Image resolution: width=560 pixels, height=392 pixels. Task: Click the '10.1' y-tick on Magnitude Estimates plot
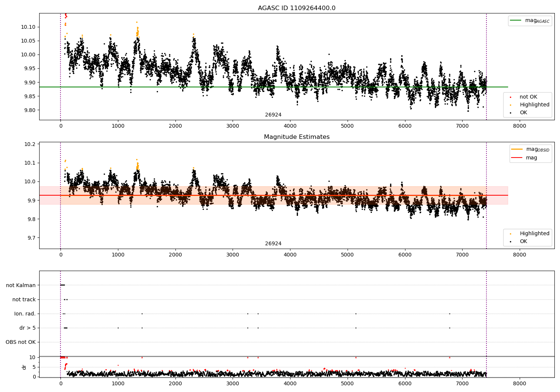29,163
